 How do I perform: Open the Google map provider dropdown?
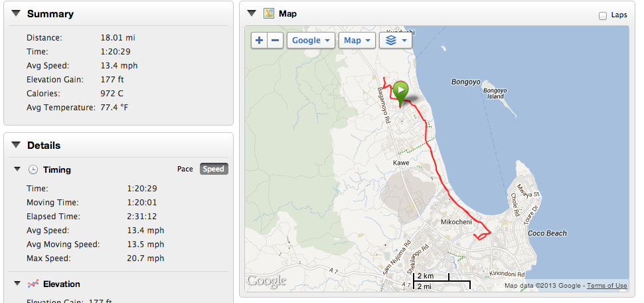coord(311,41)
